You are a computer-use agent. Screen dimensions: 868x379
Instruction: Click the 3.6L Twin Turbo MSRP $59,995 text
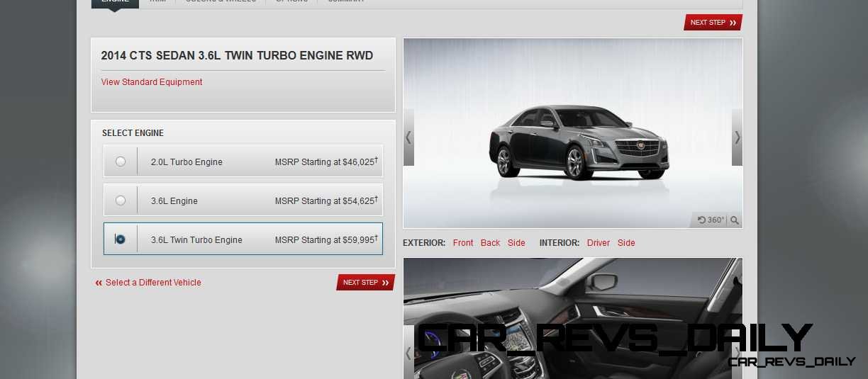coord(326,239)
